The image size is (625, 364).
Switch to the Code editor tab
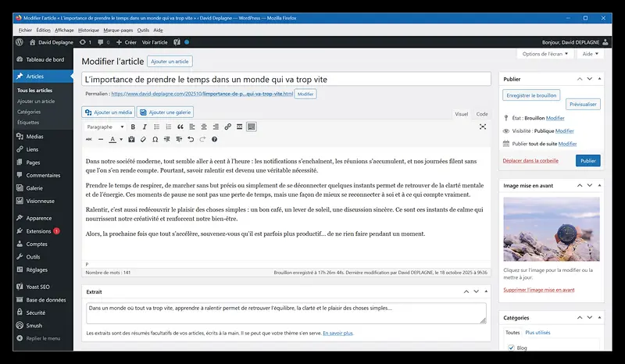tap(482, 114)
